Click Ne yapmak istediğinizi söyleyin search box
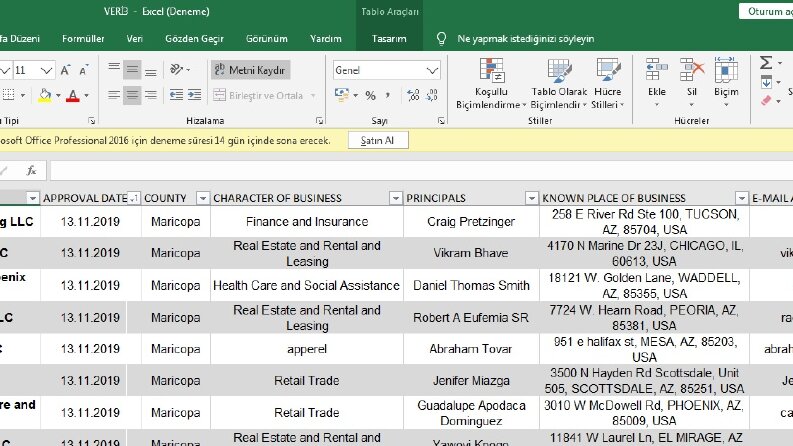Screen dimensions: 793x446 click(x=525, y=38)
